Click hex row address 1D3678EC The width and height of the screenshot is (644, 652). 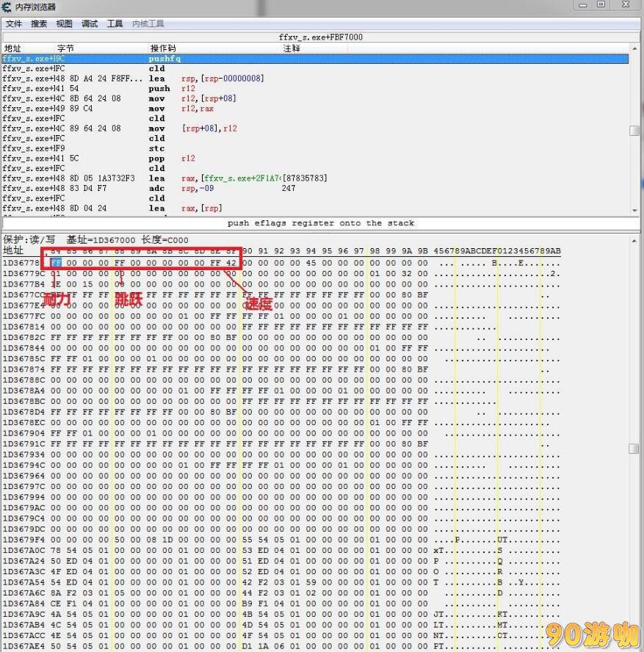coord(23,423)
